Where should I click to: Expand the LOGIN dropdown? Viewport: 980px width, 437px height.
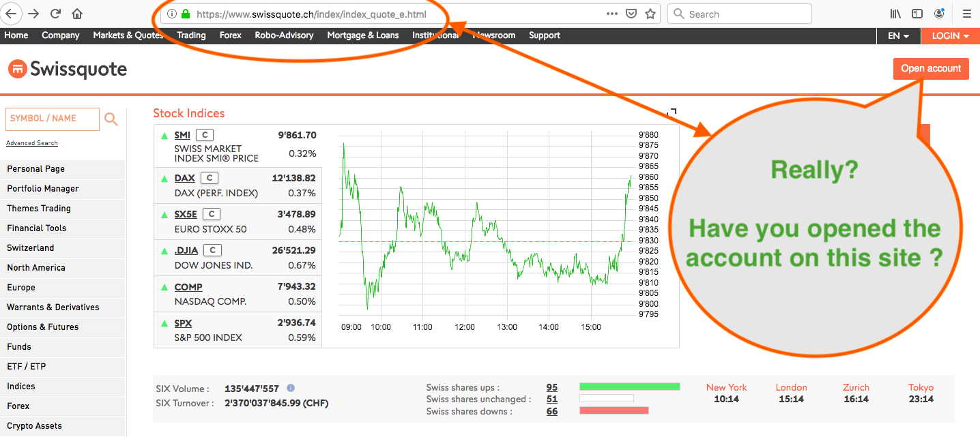951,35
